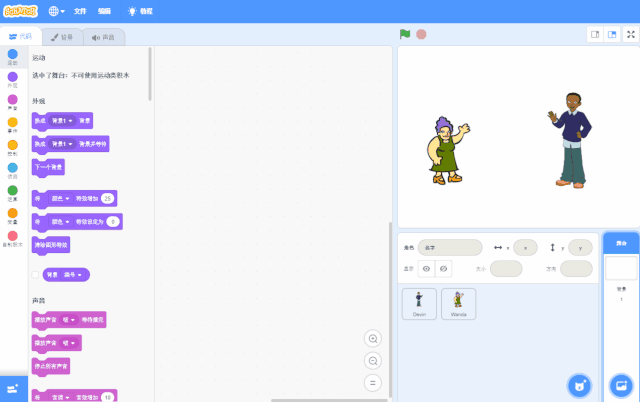
Task: Click the 10 value in 音效增加 block
Action: tap(107, 398)
